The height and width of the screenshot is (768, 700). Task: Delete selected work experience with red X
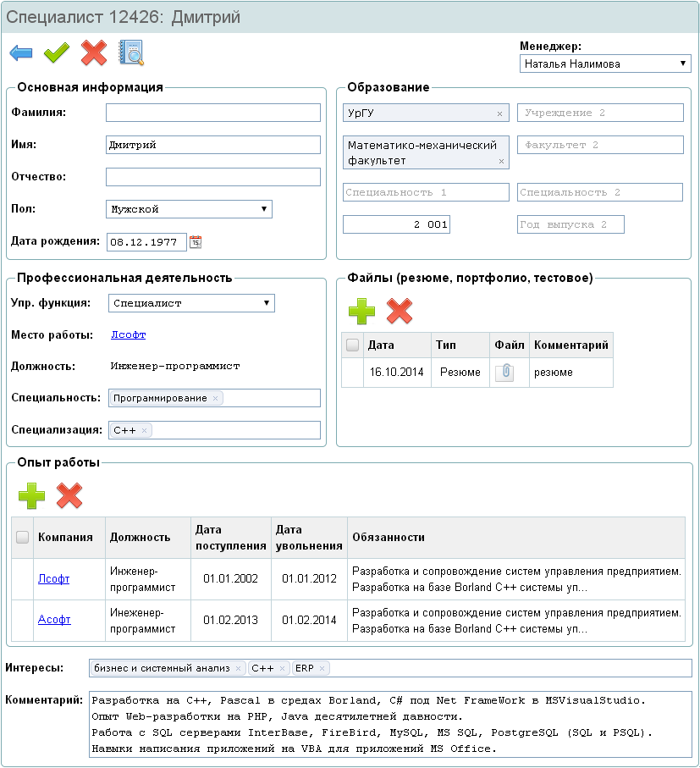tap(69, 495)
